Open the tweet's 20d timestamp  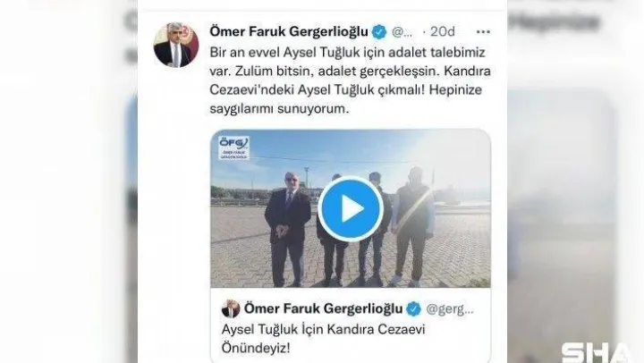coord(443,31)
